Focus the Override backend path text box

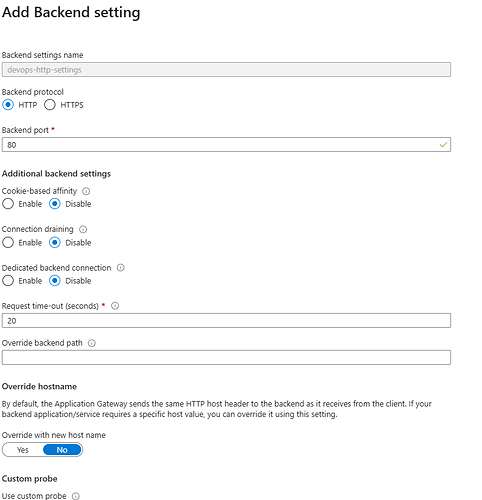pos(226,357)
